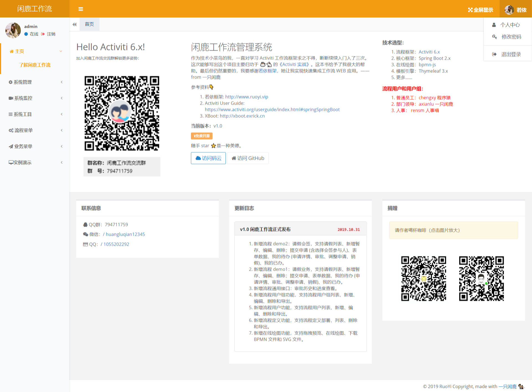Click the 访问码云 button
The image size is (532, 392).
(x=208, y=158)
